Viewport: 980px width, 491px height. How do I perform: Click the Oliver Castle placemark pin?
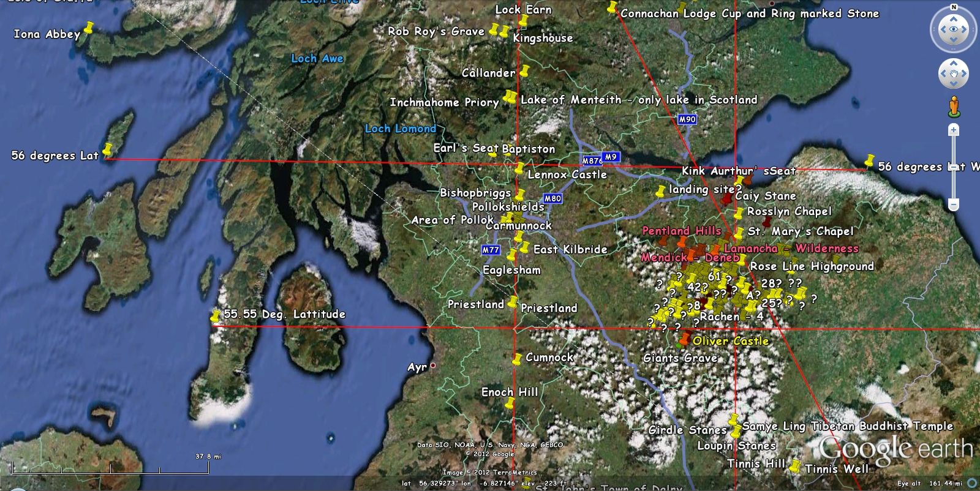tap(684, 340)
